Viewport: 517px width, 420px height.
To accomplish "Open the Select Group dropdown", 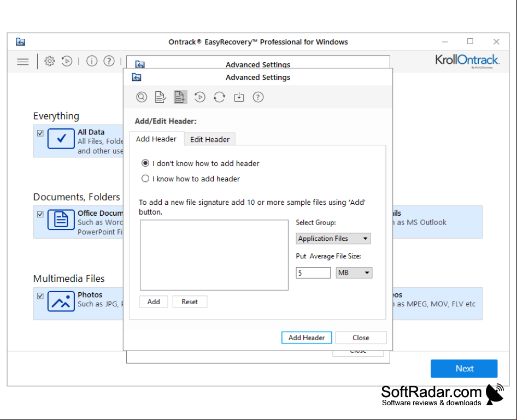I will click(x=333, y=239).
